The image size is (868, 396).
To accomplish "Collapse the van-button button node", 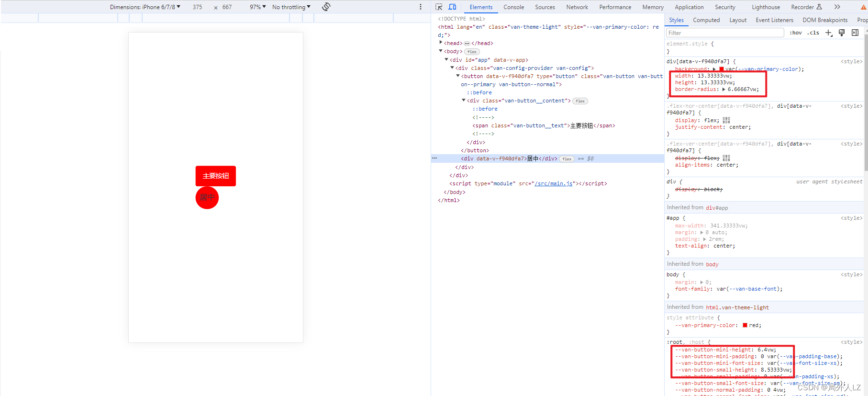I will coord(458,76).
